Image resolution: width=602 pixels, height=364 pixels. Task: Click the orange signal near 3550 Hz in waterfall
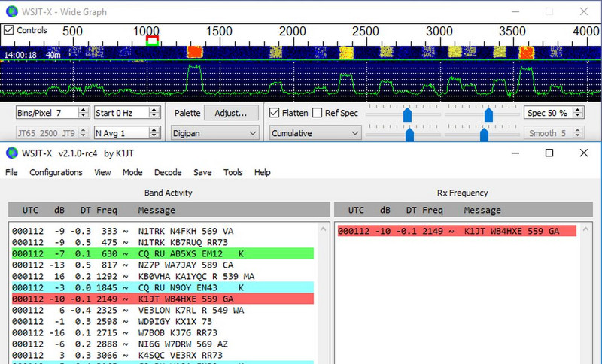click(526, 52)
